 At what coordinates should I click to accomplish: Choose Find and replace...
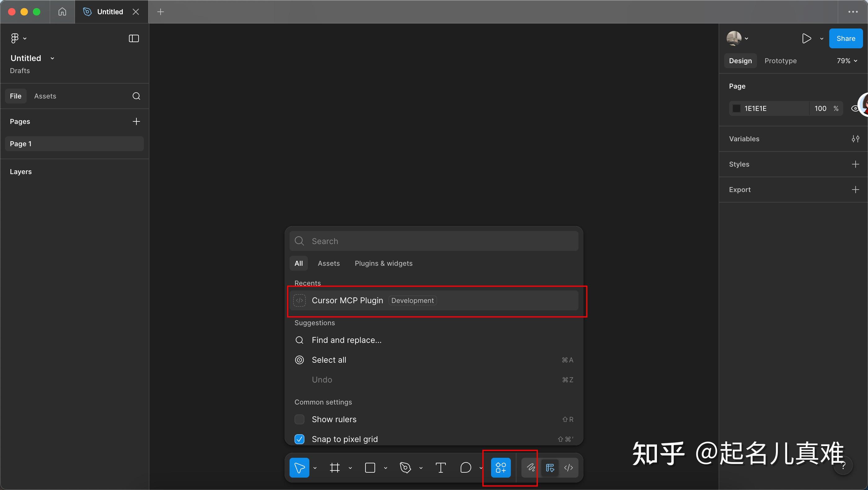point(434,340)
